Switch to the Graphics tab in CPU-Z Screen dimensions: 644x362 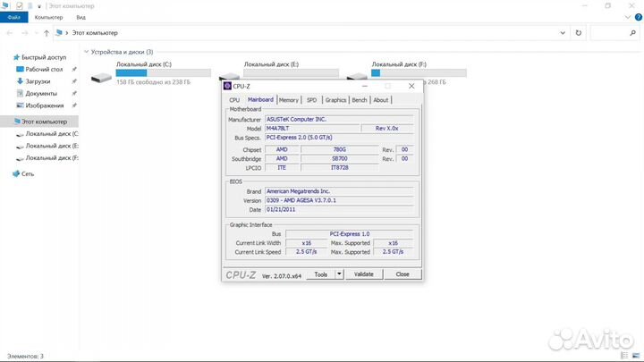point(335,100)
